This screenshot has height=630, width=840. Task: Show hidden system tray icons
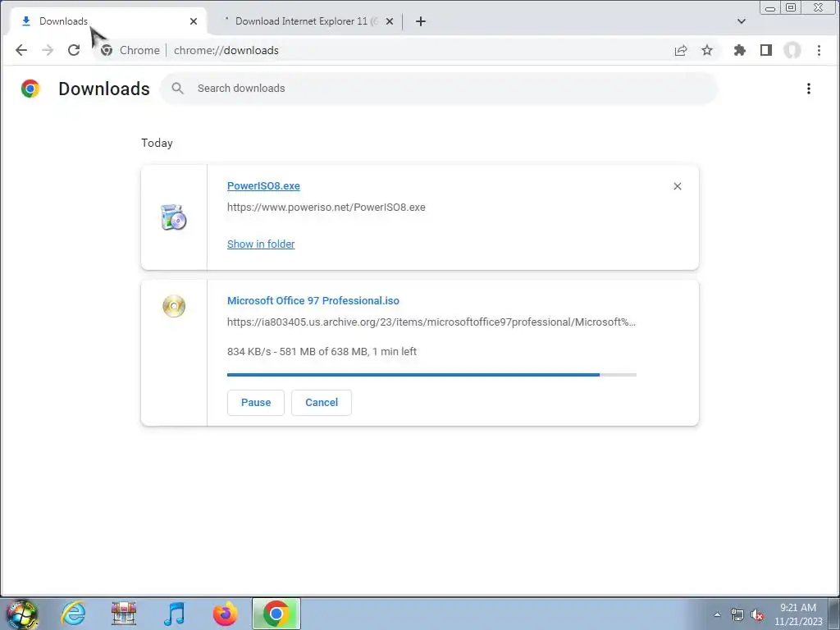pyautogui.click(x=717, y=614)
